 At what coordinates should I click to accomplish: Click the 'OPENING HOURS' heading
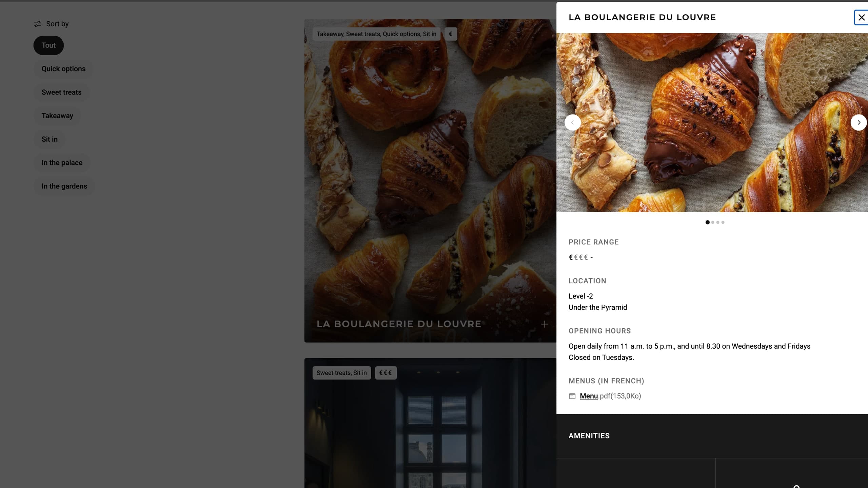[x=599, y=331]
